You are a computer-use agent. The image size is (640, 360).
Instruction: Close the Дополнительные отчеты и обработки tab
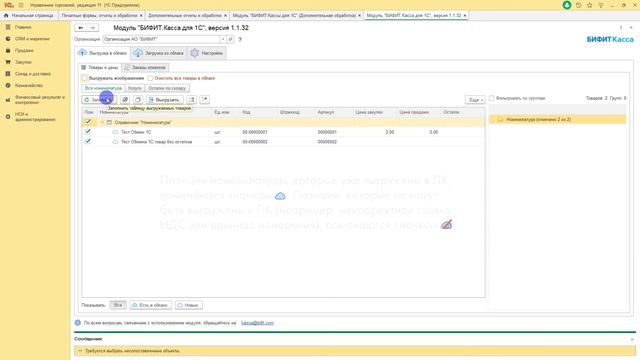tap(225, 16)
